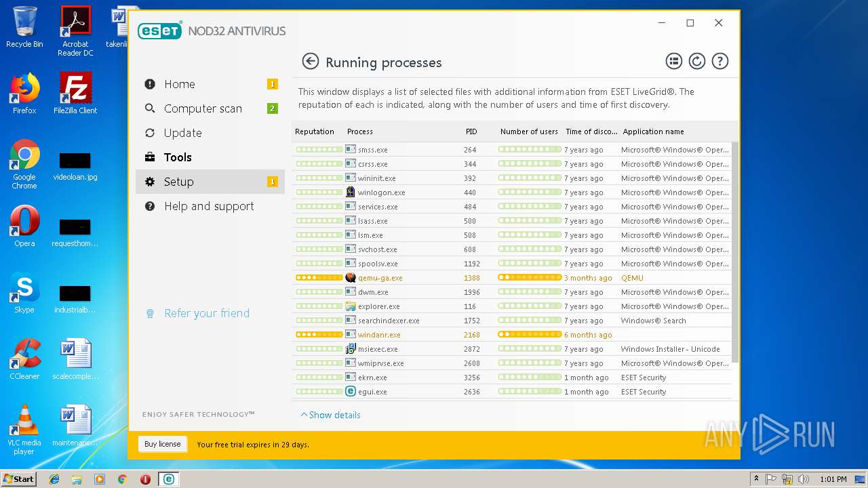Click the users bar for qemu-ga.exe
The height and width of the screenshot is (488, 868).
(x=530, y=277)
